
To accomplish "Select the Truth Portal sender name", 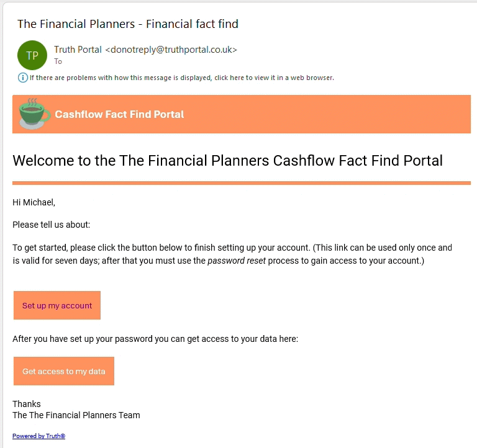I will click(78, 50).
